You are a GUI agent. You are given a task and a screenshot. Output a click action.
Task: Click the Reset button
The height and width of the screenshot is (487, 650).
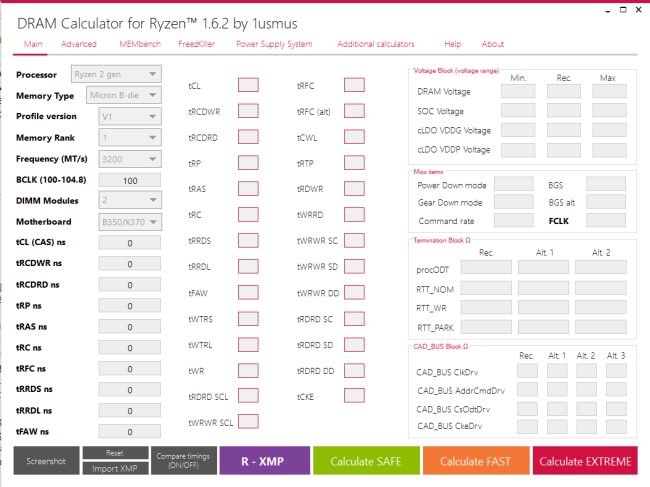pos(115,453)
